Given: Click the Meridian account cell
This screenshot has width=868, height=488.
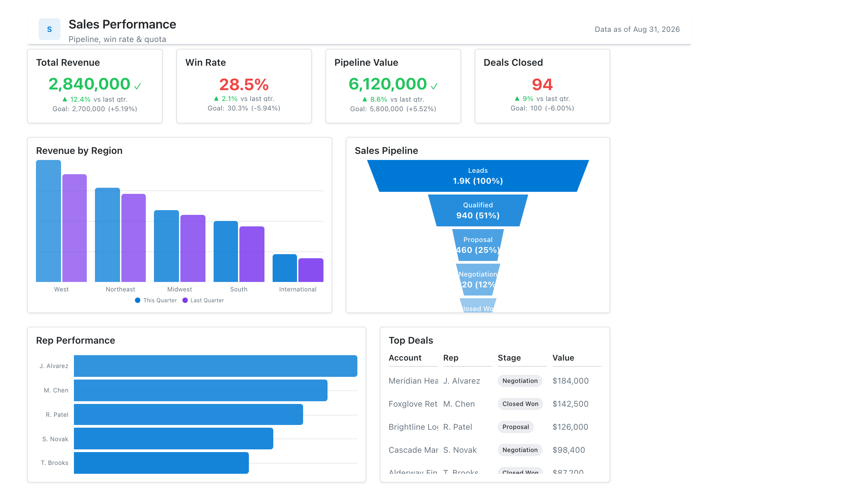Looking at the screenshot, I should pyautogui.click(x=413, y=381).
